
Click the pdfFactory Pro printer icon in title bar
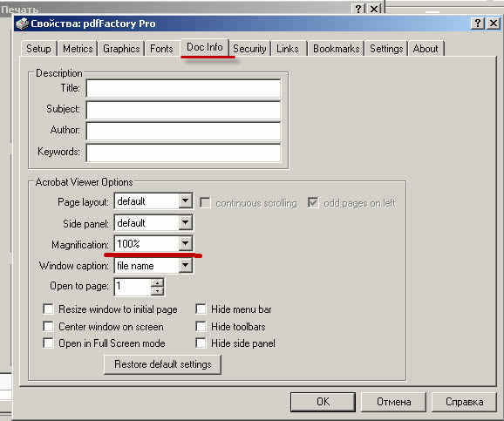click(x=22, y=24)
